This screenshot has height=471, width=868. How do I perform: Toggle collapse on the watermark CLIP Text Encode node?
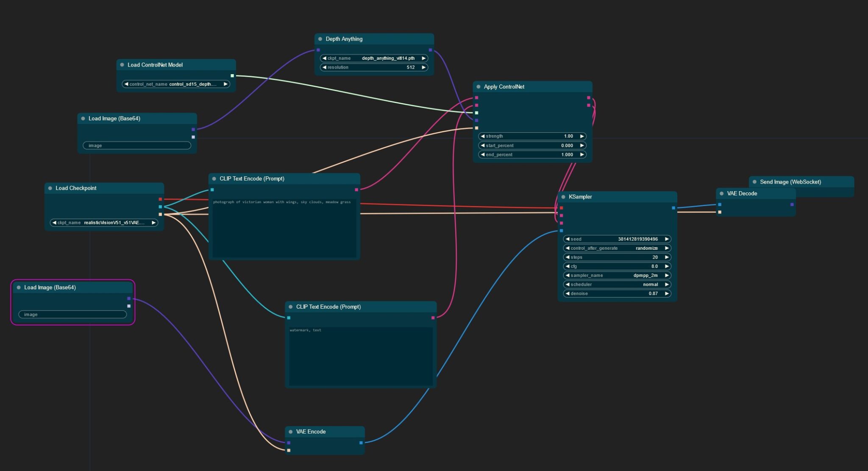291,307
